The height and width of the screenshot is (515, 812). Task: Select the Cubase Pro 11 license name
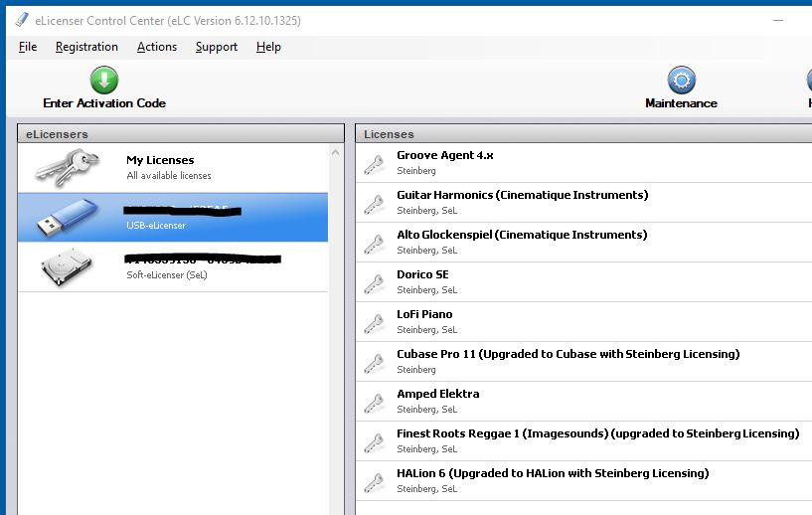[568, 354]
